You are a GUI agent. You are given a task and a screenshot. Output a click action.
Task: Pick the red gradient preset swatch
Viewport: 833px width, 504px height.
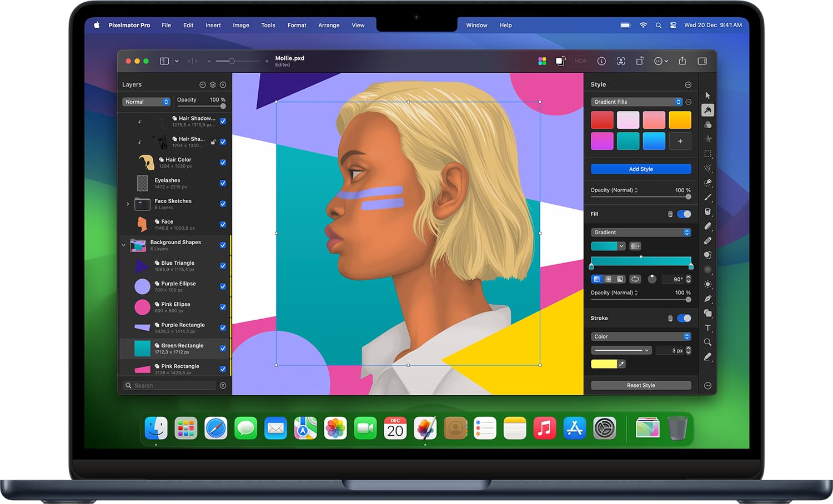coord(602,120)
